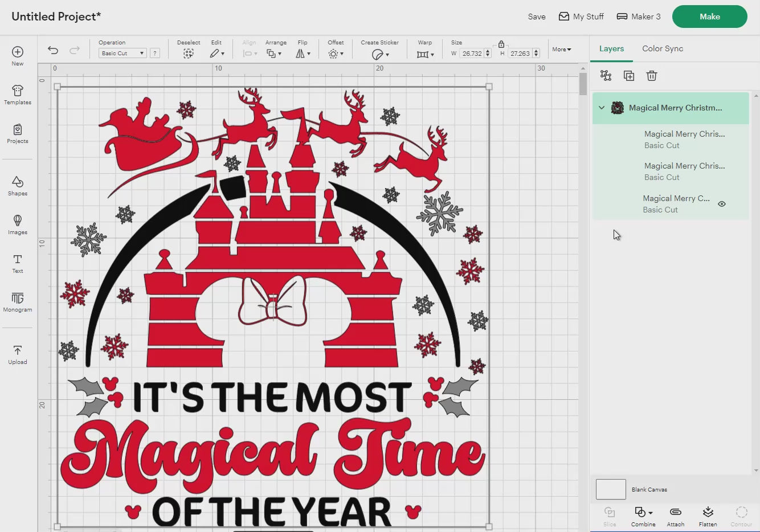Screen dimensions: 760x532
Task: Undo the last action
Action: click(x=53, y=50)
